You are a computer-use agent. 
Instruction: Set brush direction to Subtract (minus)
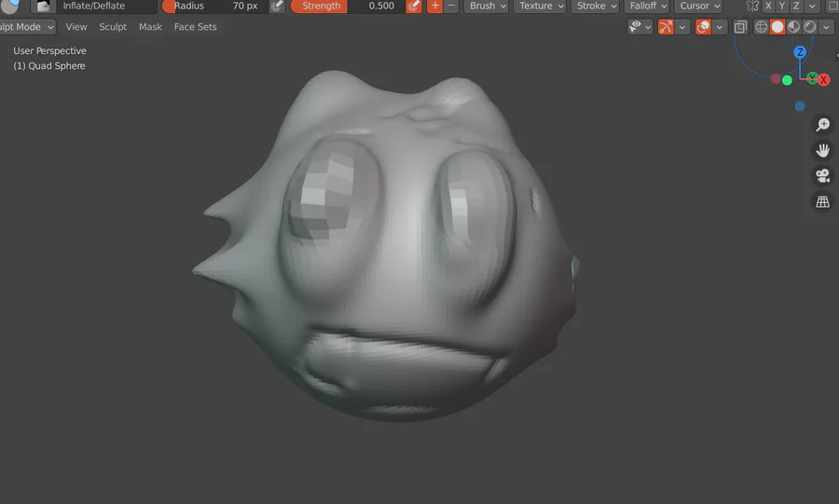tap(451, 6)
